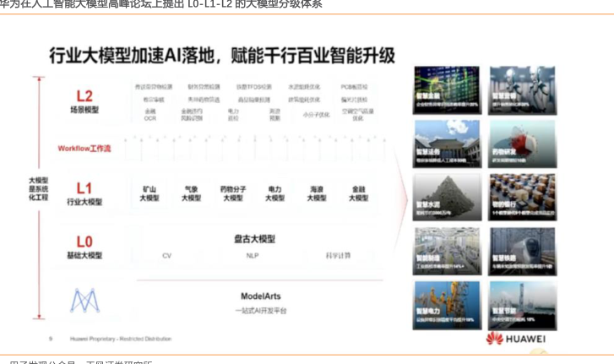Click the 大模型是系统化工程 vertical label
This screenshot has width=614, height=364.
(38, 188)
